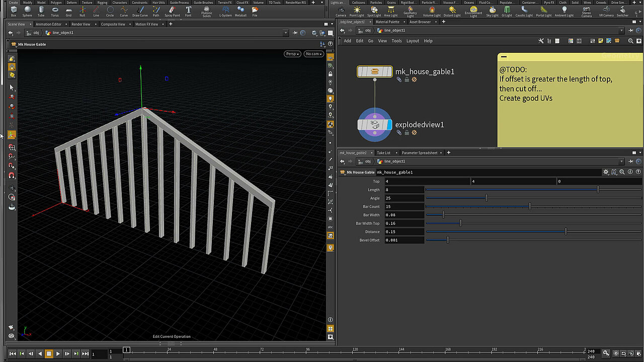Select the Circle shelf tool
This screenshot has height=362, width=644.
click(x=110, y=11)
